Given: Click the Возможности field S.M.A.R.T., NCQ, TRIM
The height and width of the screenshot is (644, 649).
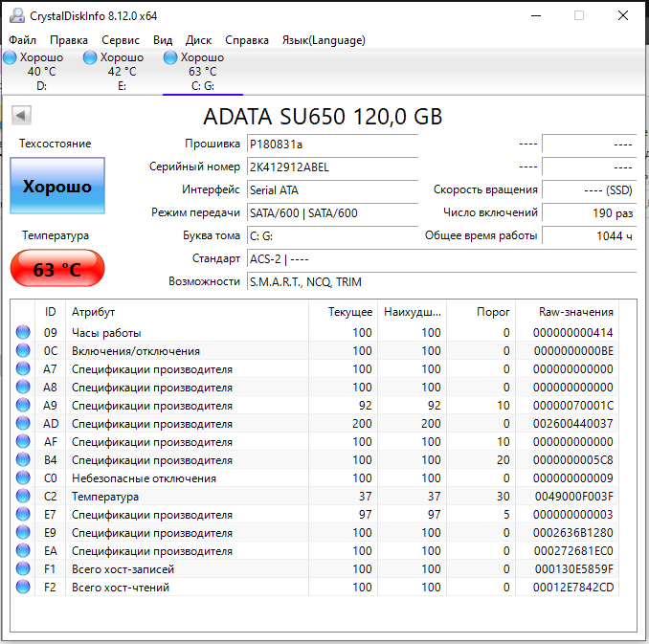Looking at the screenshot, I should (441, 282).
